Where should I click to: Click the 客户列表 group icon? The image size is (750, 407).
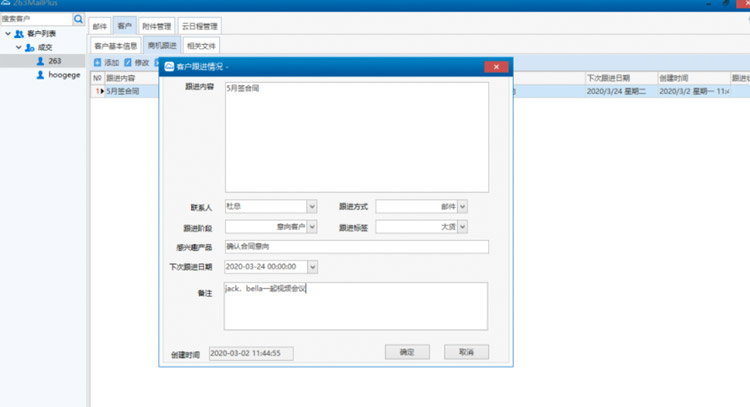coord(19,34)
